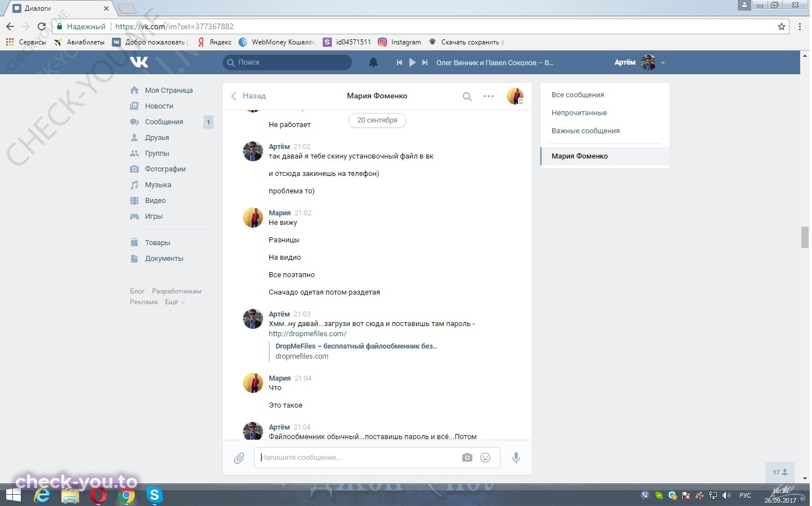
Task: Open notifications bell icon
Action: pyautogui.click(x=373, y=63)
